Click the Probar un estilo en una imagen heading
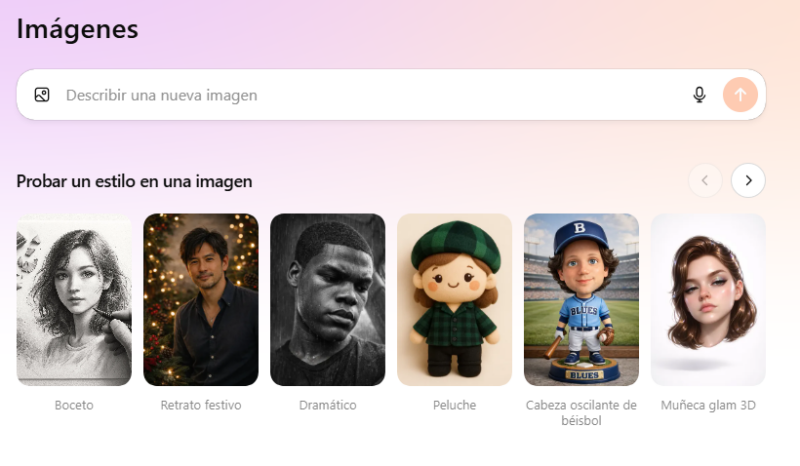Screen dimensions: 800x466 coord(134,181)
